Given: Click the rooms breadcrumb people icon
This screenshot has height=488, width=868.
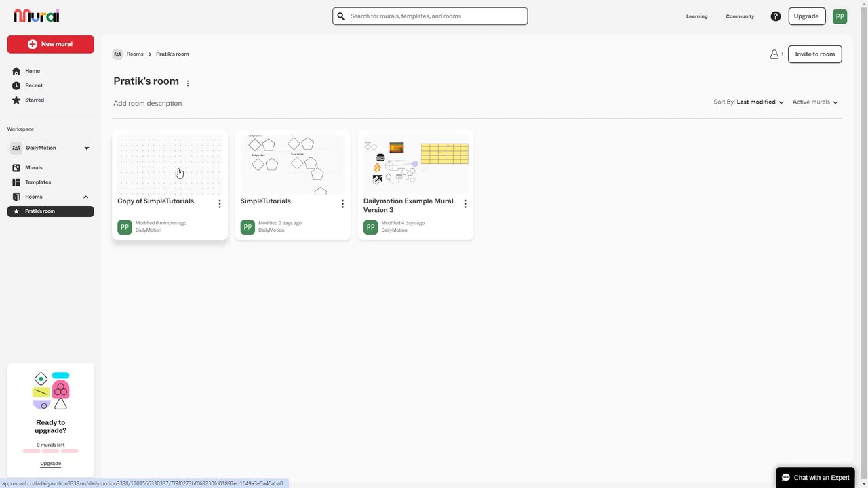Looking at the screenshot, I should click(x=117, y=54).
